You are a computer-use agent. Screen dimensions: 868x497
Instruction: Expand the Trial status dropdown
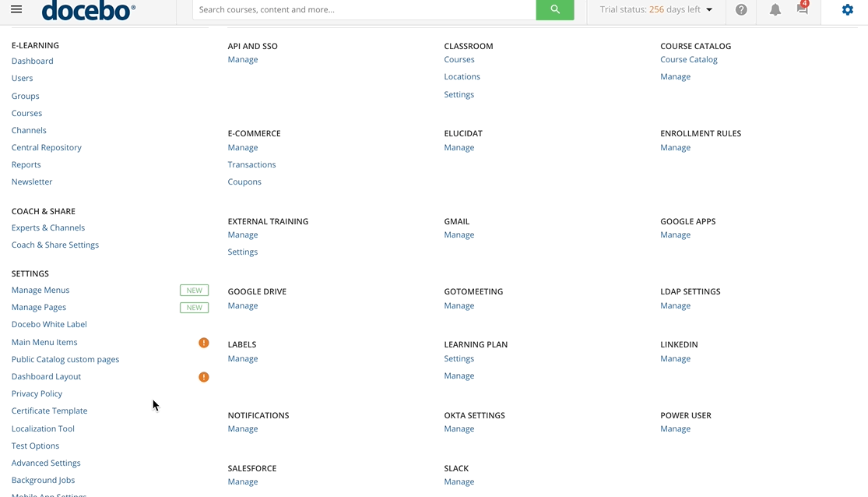(656, 9)
